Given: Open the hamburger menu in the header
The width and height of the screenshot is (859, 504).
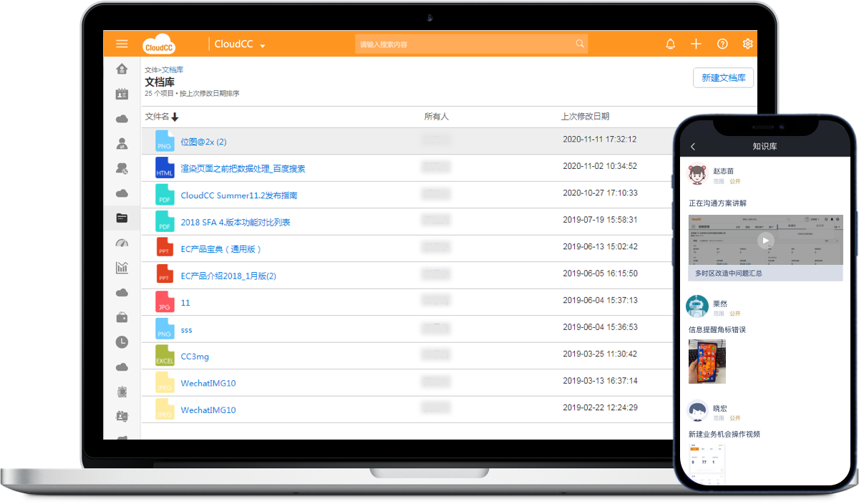Looking at the screenshot, I should (122, 44).
